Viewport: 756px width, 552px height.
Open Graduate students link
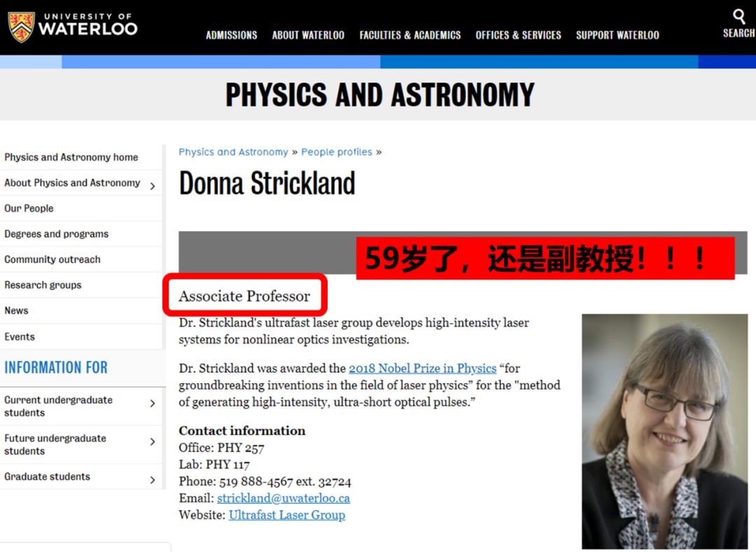click(x=48, y=477)
